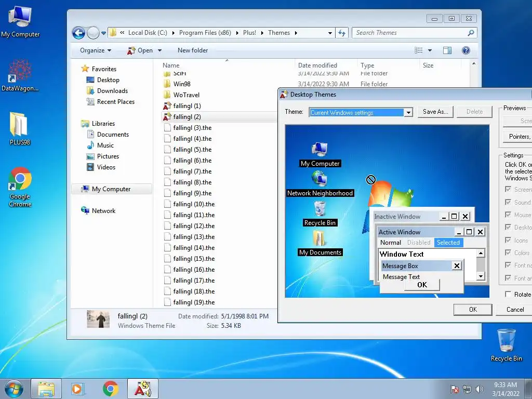The width and height of the screenshot is (532, 399).
Task: Select Downloads in navigation pane
Action: point(107,91)
